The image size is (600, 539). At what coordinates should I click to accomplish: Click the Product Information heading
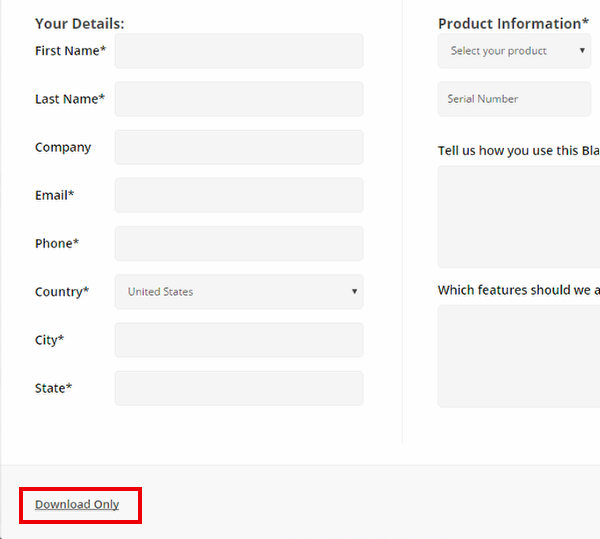click(x=513, y=24)
